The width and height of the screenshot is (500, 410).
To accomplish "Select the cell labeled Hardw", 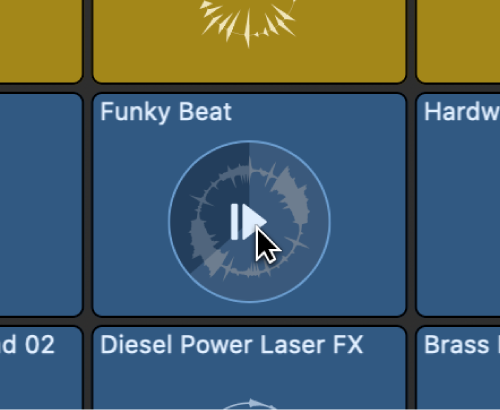I will click(458, 205).
